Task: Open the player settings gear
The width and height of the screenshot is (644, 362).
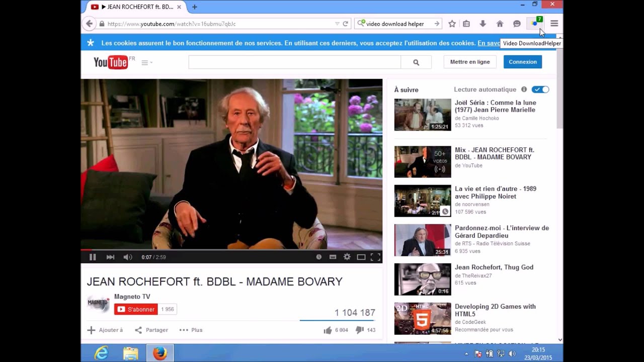Action: (347, 257)
